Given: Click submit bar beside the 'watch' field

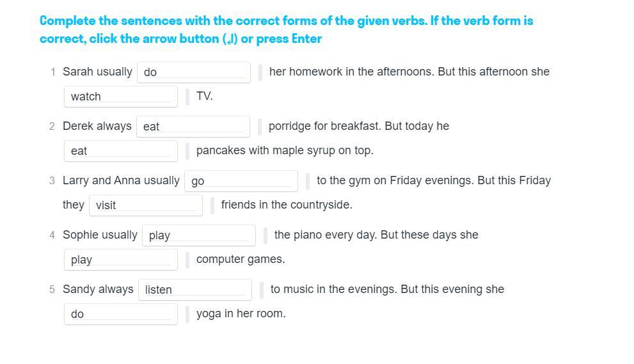Looking at the screenshot, I should click(187, 97).
